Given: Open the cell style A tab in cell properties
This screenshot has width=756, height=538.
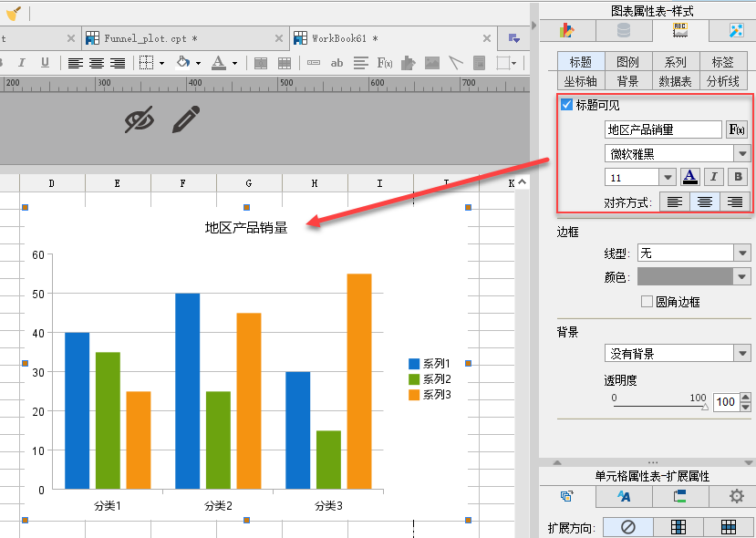Looking at the screenshot, I should (x=624, y=496).
